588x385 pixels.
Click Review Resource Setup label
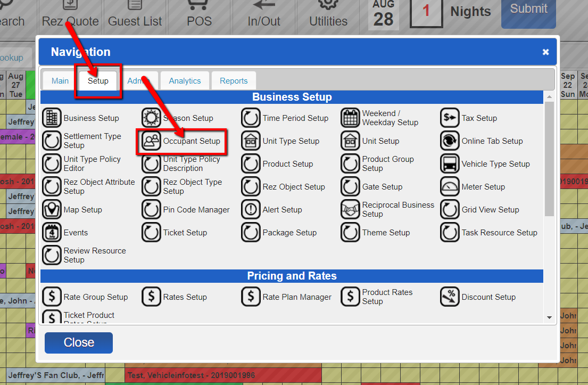[95, 255]
